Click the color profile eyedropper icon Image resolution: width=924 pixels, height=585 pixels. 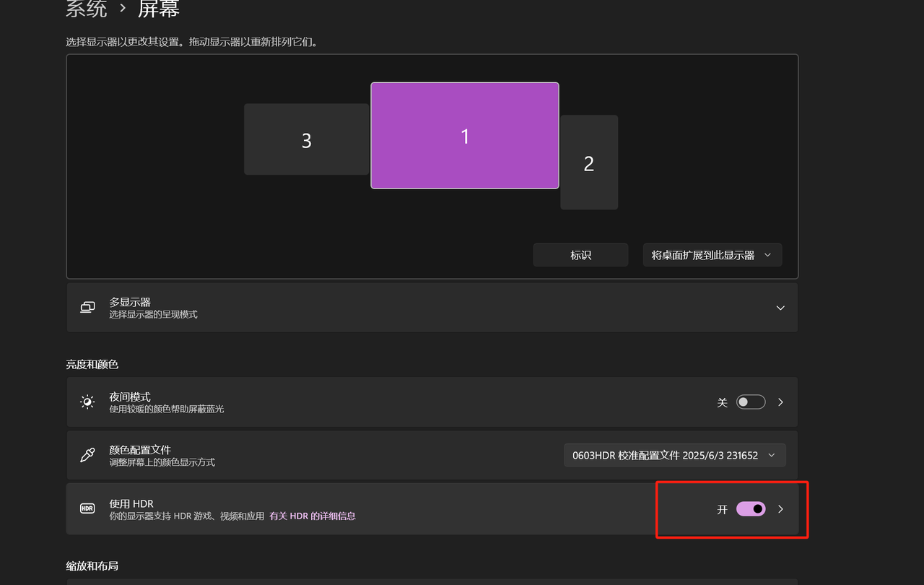tap(87, 455)
